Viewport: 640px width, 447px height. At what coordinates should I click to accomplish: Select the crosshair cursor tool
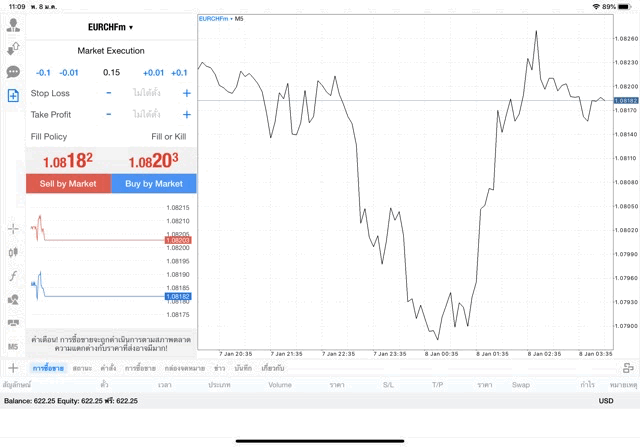pyautogui.click(x=13, y=229)
